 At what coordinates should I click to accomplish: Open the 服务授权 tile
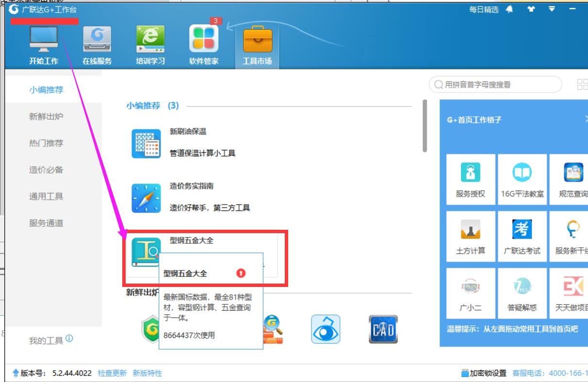tap(471, 179)
